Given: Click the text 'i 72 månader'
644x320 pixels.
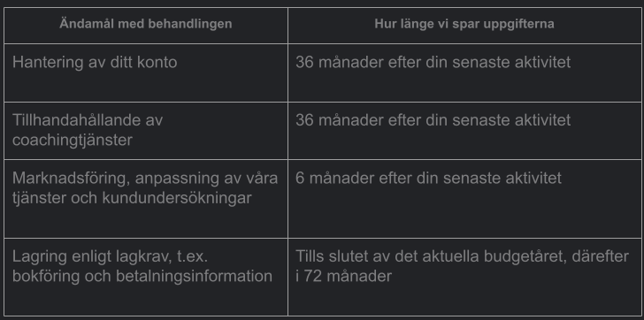Looking at the screenshot, I should pyautogui.click(x=344, y=276).
